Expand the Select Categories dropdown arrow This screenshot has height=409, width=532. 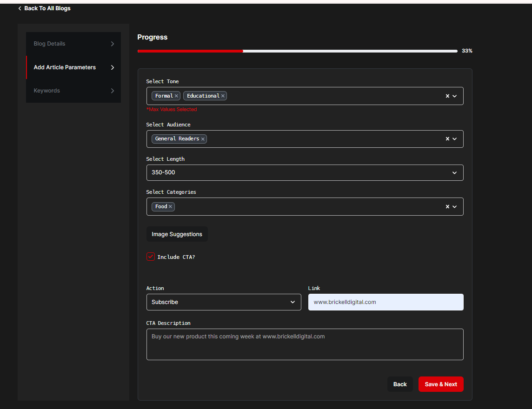(x=455, y=206)
